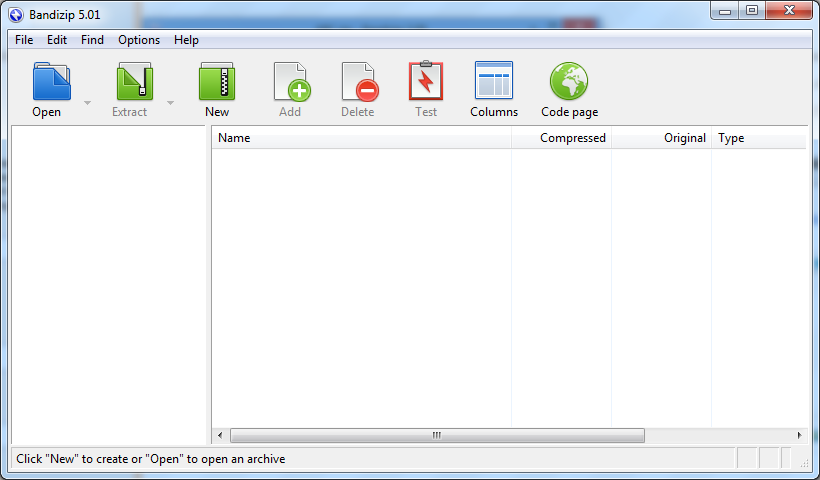The height and width of the screenshot is (480, 820).
Task: Sort by the Type column header
Action: (x=758, y=138)
